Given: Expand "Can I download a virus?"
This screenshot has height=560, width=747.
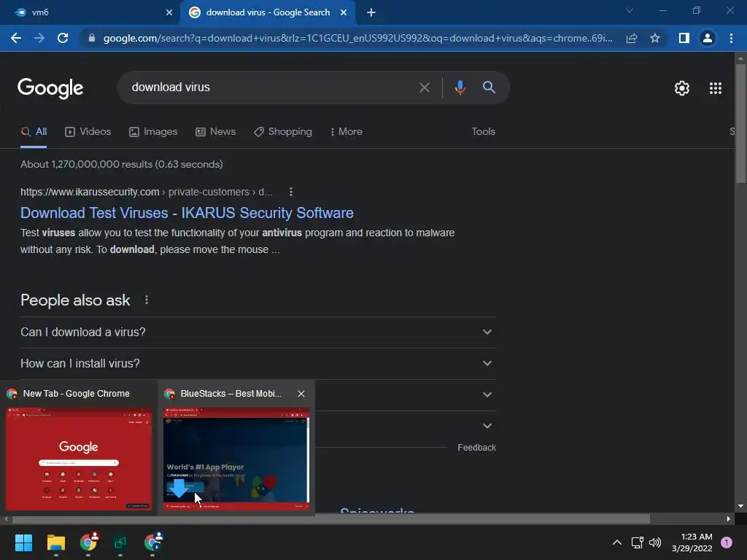Looking at the screenshot, I should 258,332.
